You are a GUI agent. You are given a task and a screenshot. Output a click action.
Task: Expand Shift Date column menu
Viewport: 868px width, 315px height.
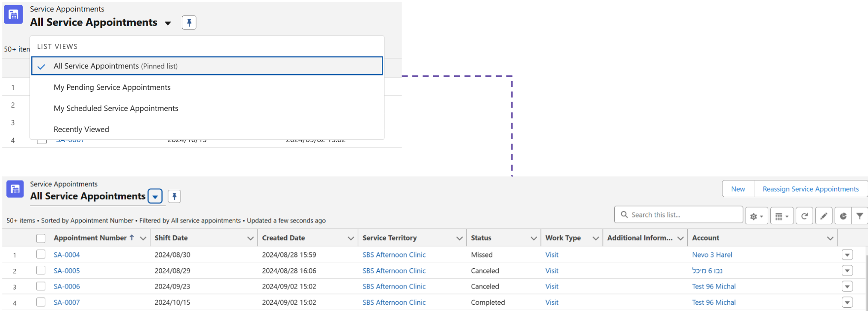[x=250, y=238]
